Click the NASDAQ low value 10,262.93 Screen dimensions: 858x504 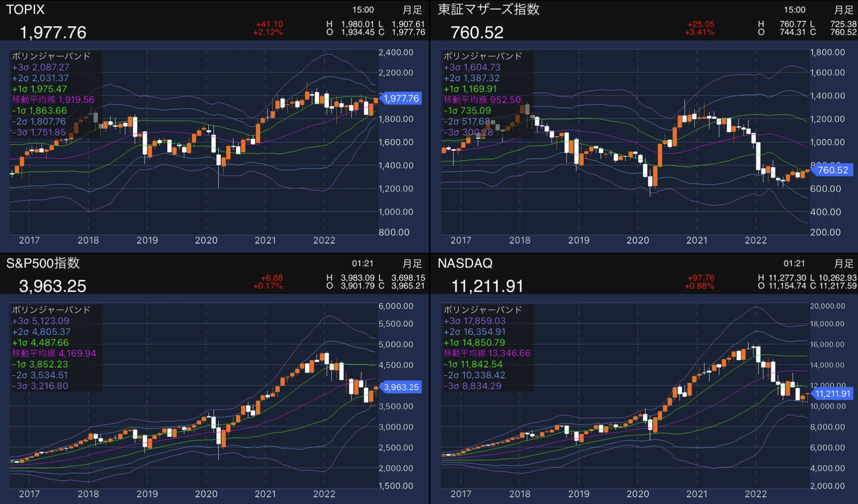(838, 278)
